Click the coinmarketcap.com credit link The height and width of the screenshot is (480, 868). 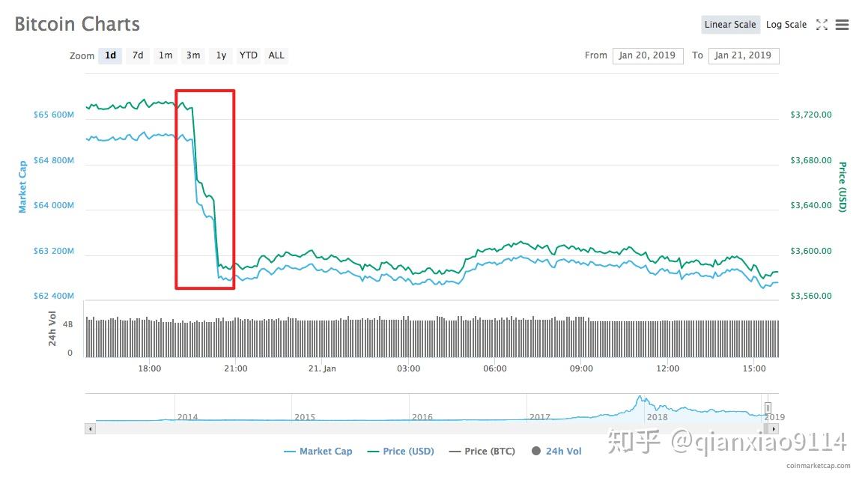(818, 466)
